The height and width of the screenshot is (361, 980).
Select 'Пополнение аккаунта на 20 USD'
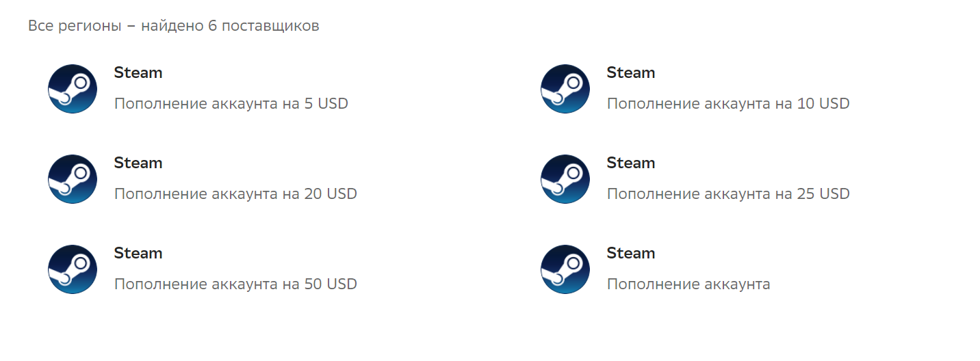(x=235, y=194)
